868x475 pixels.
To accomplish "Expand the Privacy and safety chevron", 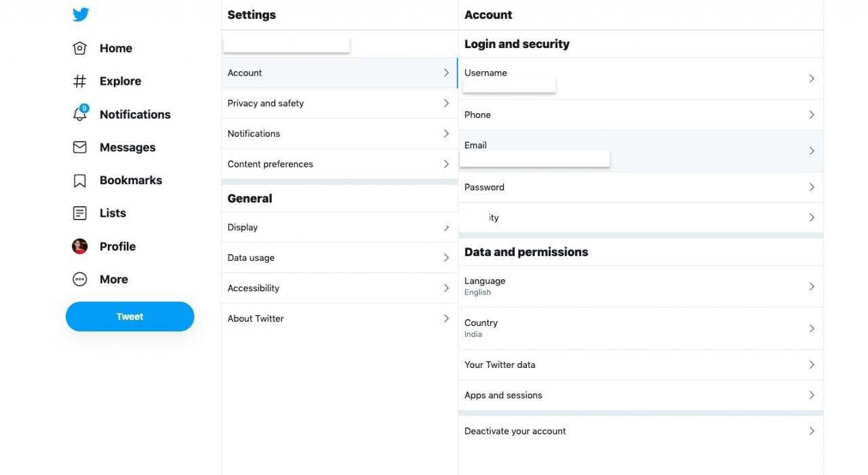I will coord(446,103).
